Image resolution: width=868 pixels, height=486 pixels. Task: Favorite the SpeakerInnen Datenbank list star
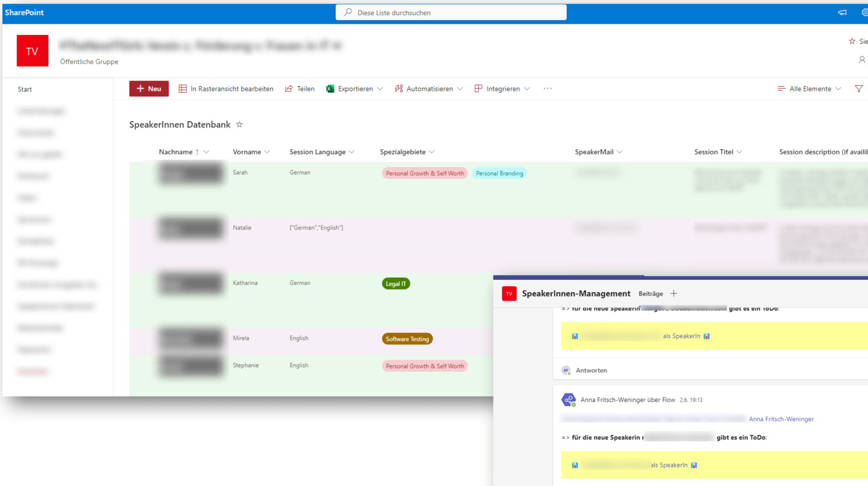click(x=239, y=125)
